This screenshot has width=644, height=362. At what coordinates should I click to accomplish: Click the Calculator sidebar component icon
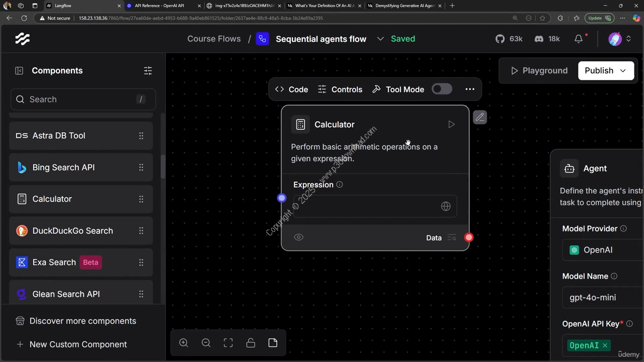point(22,199)
